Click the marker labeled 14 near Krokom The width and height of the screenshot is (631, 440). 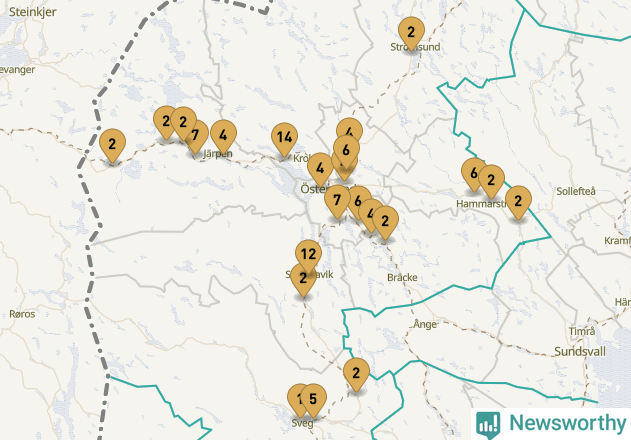tap(285, 139)
